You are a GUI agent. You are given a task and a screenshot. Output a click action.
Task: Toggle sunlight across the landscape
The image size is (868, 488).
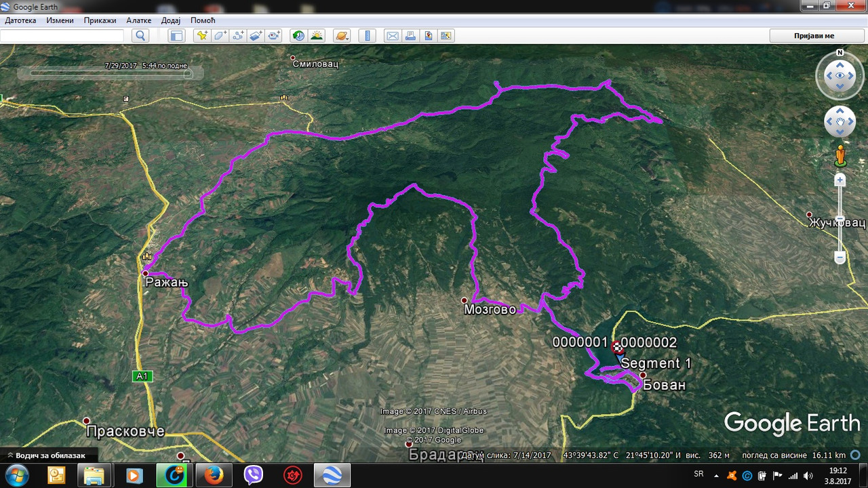pos(316,36)
